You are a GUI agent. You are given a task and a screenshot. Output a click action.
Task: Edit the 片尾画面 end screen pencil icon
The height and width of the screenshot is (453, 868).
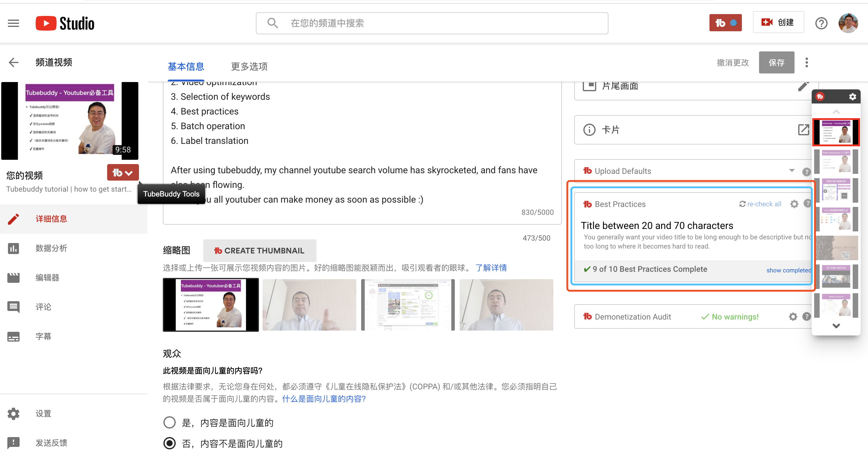pos(803,86)
